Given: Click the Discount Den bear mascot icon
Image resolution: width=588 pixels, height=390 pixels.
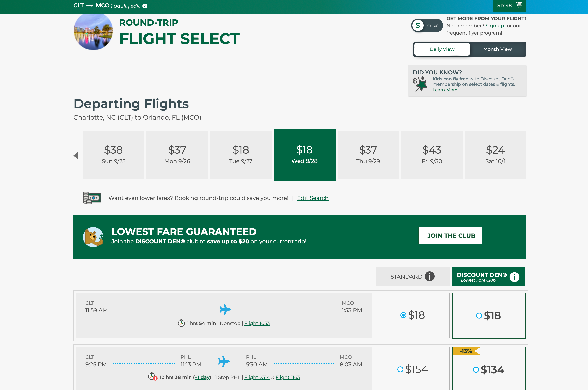Looking at the screenshot, I should (93, 237).
